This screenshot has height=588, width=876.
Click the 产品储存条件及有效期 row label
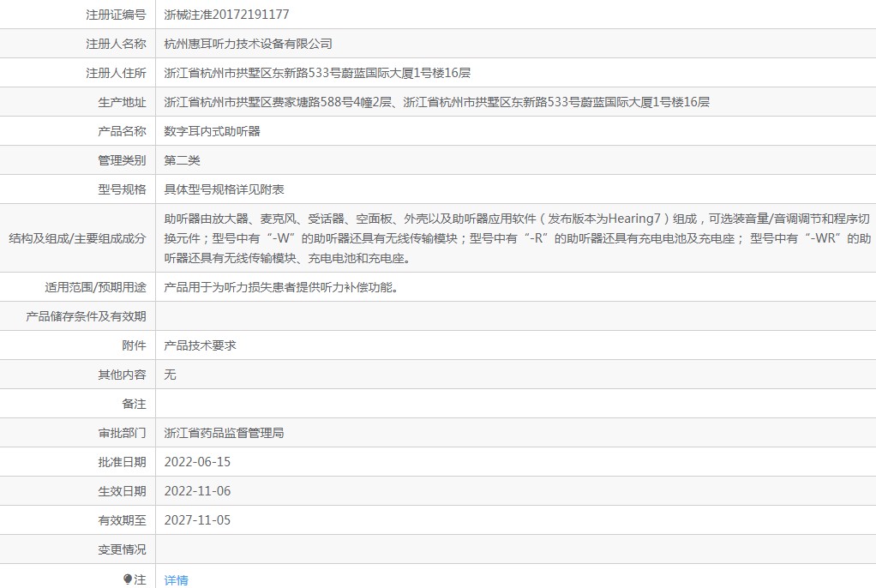86,316
